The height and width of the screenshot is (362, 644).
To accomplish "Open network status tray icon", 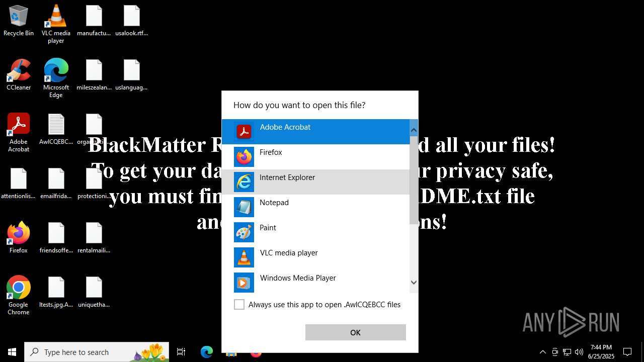I will pyautogui.click(x=567, y=352).
